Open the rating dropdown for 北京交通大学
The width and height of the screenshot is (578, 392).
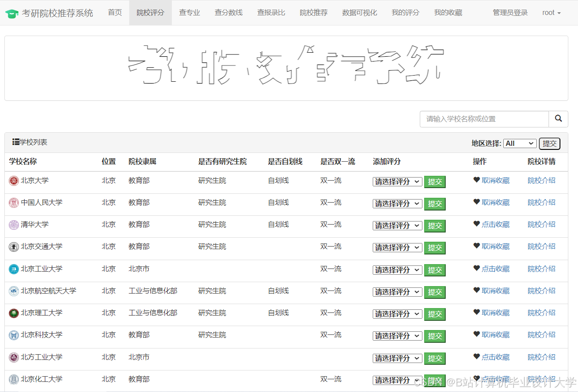[397, 247]
